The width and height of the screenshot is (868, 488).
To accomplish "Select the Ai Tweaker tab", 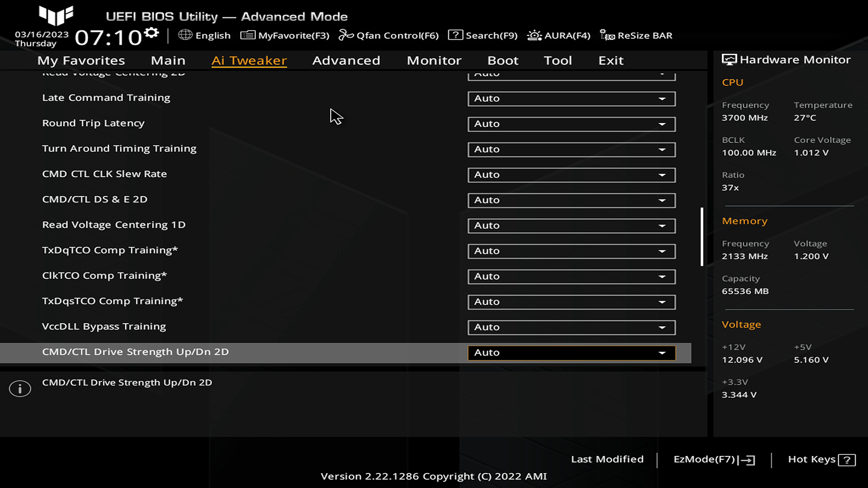I will [x=249, y=60].
